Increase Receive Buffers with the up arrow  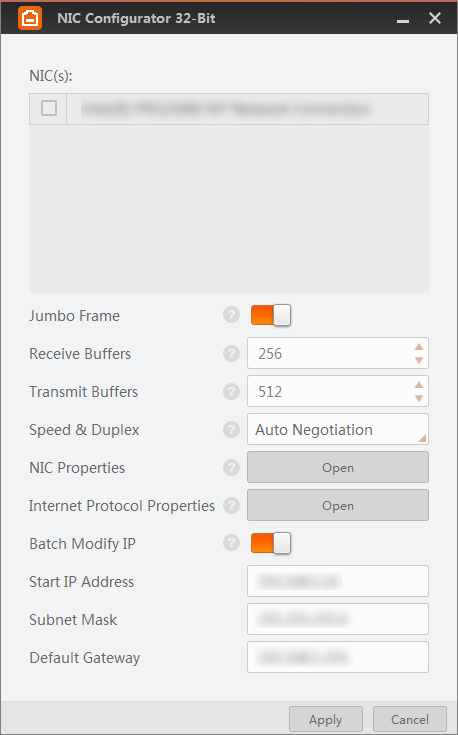[x=419, y=347]
